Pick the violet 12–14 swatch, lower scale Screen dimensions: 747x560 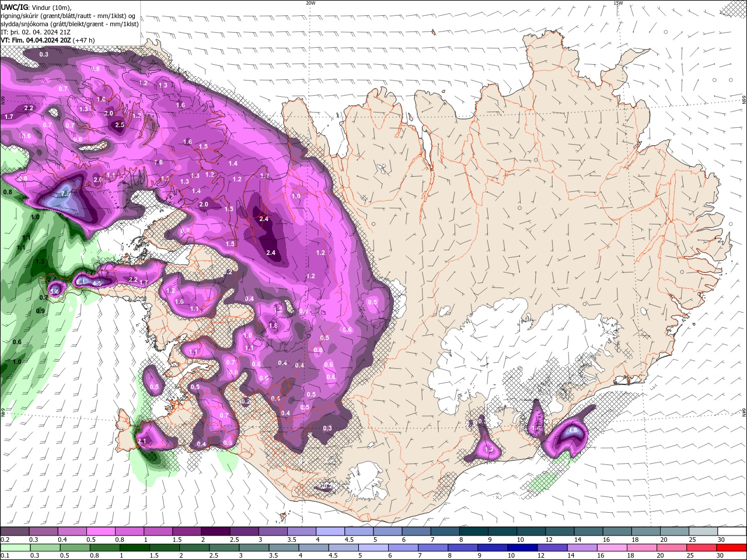[x=553, y=548]
